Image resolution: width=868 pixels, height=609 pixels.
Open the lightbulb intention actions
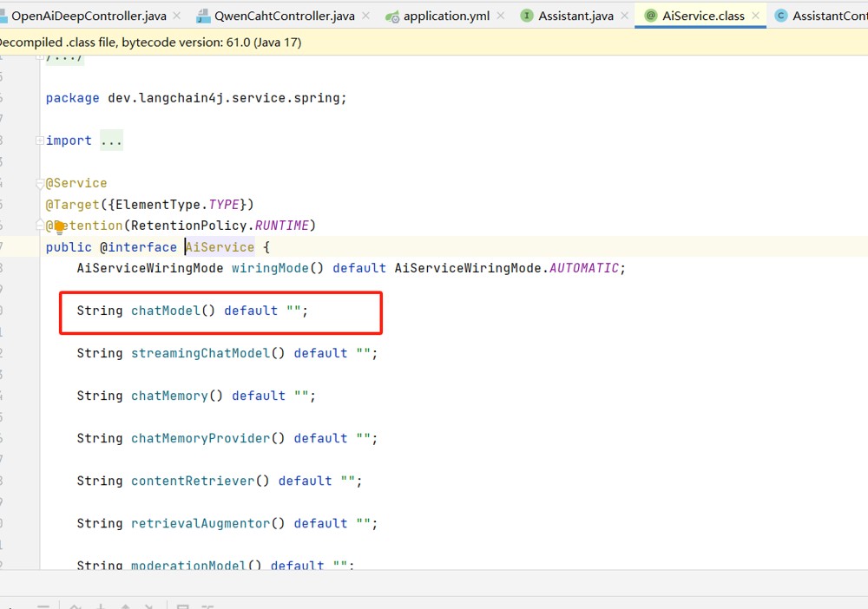(x=59, y=227)
